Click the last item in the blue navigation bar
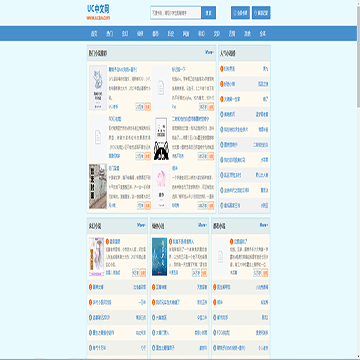This screenshot has height=360, width=360. coord(262,34)
